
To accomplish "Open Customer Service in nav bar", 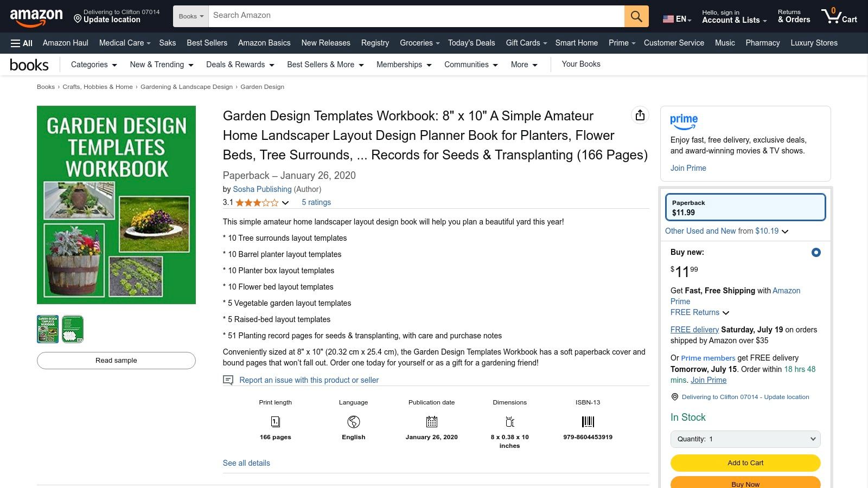I will (x=674, y=43).
